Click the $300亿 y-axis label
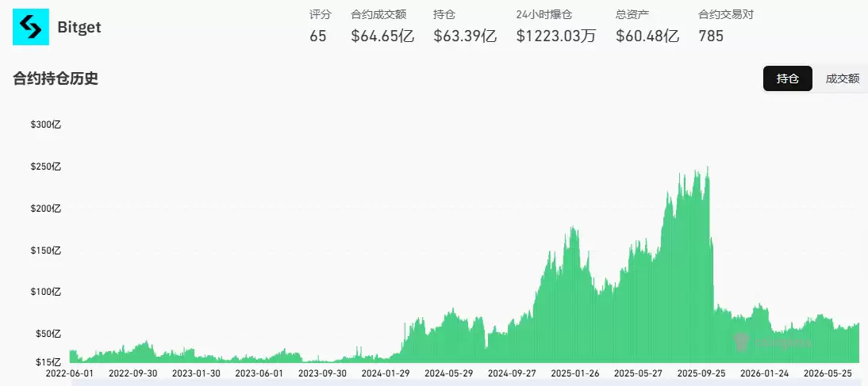The image size is (868, 386). (x=45, y=124)
